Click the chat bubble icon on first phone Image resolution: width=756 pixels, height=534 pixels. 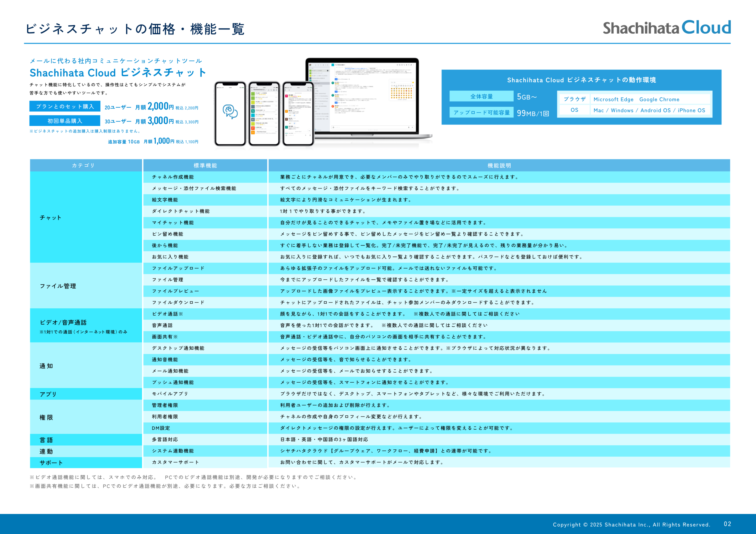[230, 112]
